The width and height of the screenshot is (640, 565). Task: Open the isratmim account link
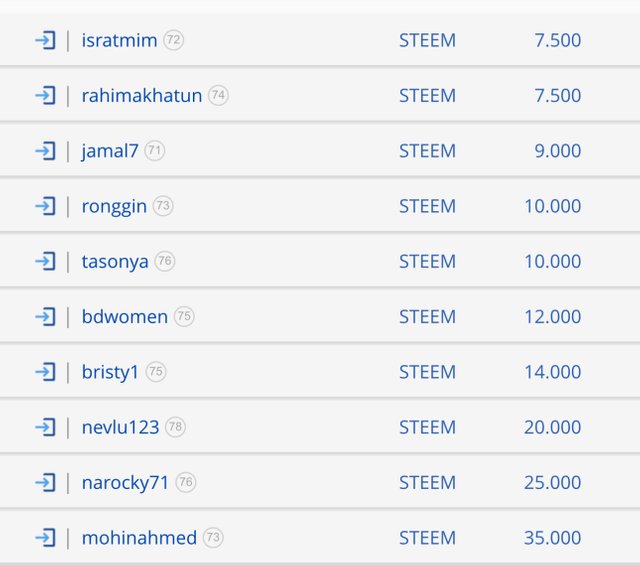[119, 40]
